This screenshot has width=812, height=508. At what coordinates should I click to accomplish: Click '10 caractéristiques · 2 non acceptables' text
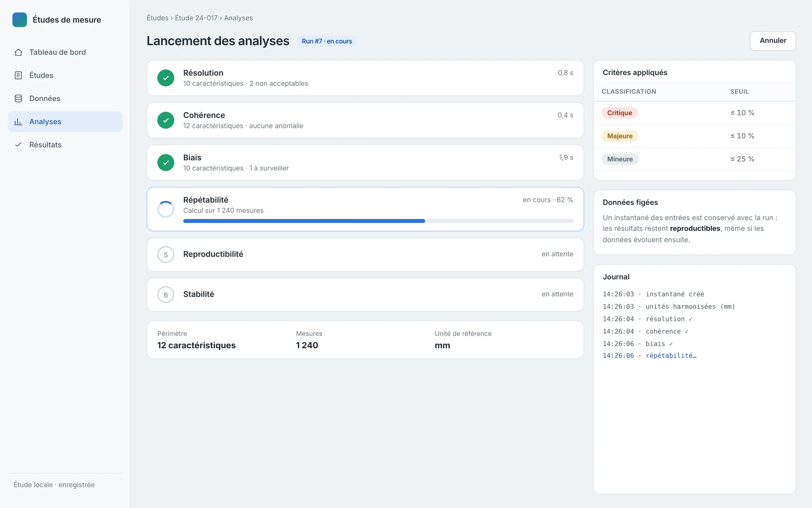[x=246, y=83]
